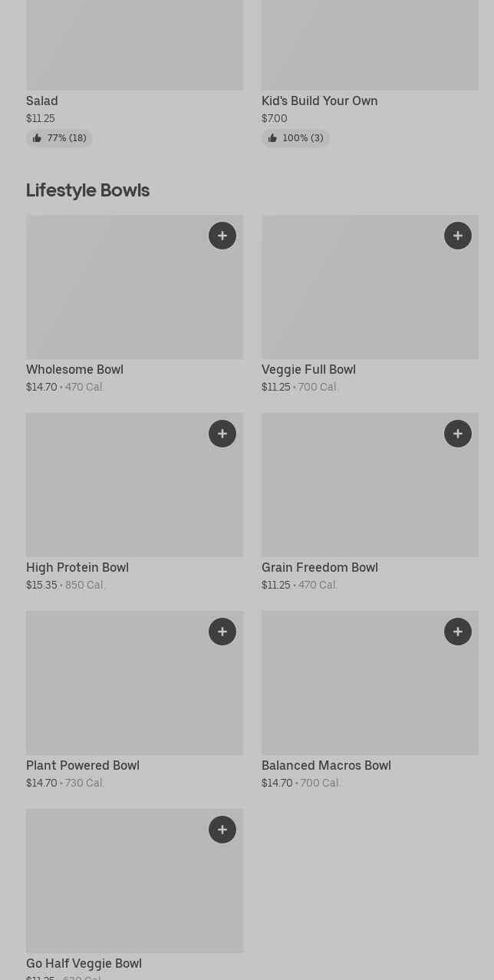Add Wholesome Bowl with plus icon
Image resolution: width=494 pixels, height=980 pixels.
(222, 236)
